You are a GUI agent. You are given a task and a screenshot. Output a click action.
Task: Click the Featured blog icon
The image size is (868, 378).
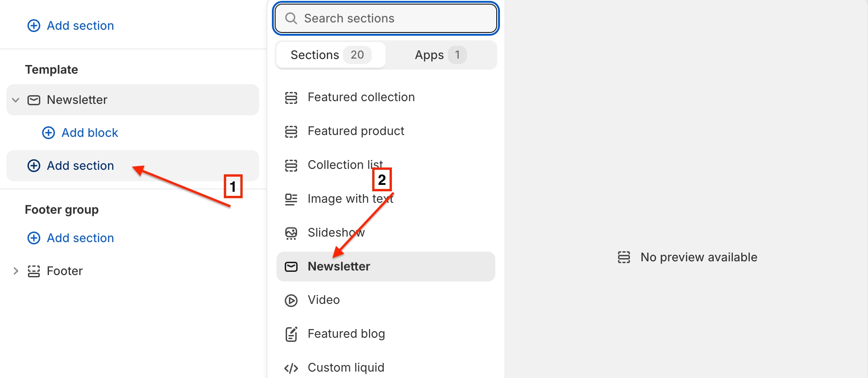click(x=291, y=334)
